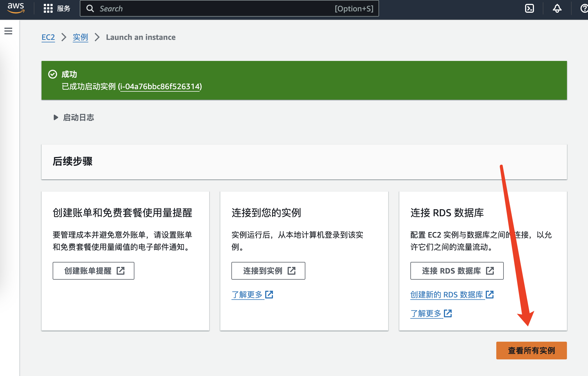Open 了解更多 under 连接到您的实例
Screen dimensions: 588x376
point(252,295)
